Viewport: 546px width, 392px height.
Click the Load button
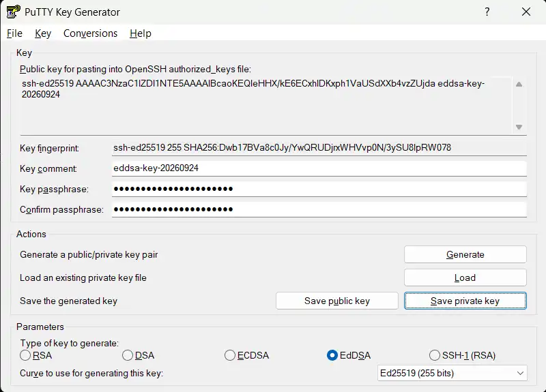pos(465,277)
